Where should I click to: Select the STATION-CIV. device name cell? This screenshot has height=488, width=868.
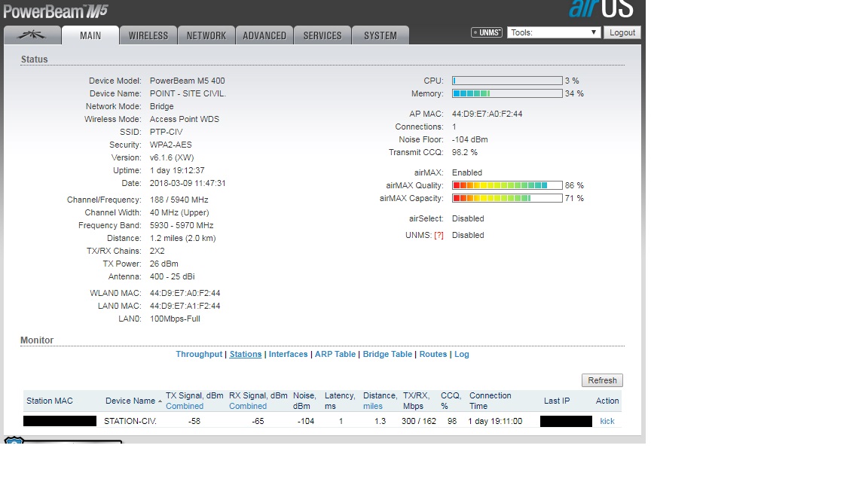tap(130, 421)
